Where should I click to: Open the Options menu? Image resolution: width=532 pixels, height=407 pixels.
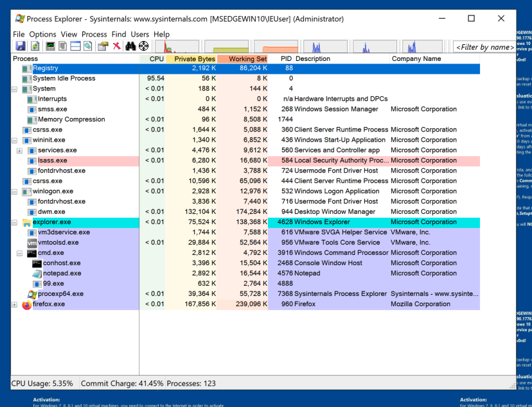pyautogui.click(x=42, y=34)
